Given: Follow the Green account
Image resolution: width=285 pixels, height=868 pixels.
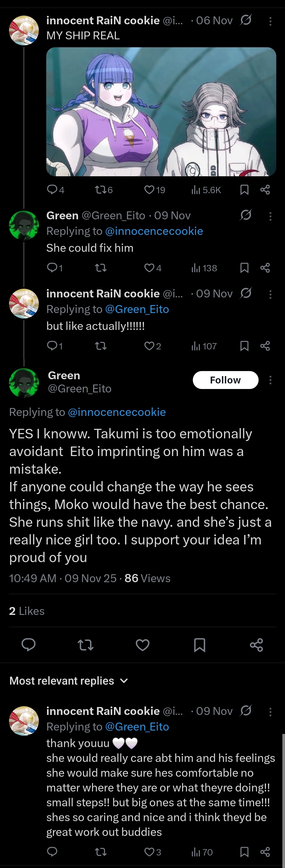Looking at the screenshot, I should pos(225,380).
